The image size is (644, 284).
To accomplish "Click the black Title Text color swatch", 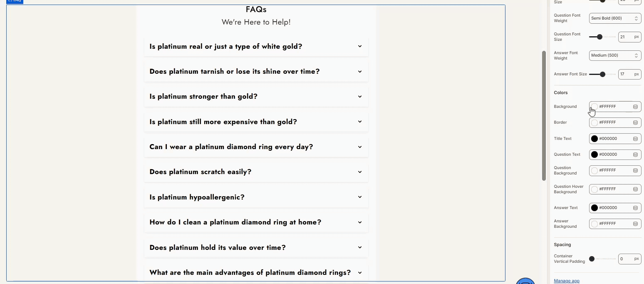I will click(x=594, y=139).
